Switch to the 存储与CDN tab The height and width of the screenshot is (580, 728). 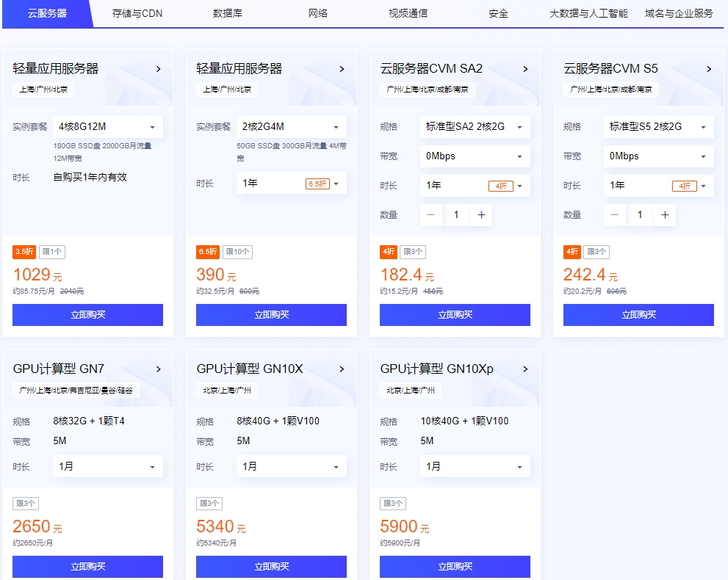137,13
